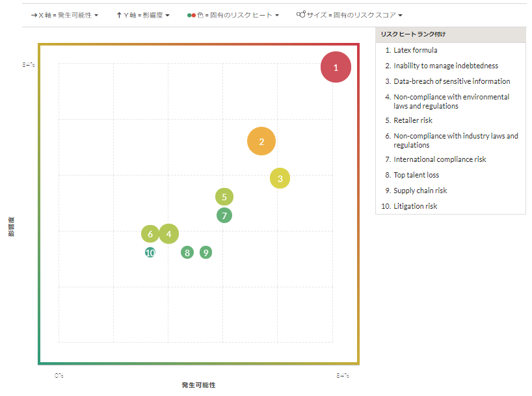This screenshot has width=532, height=396.
Task: Select the green bubble numbered 8
Action: click(187, 252)
